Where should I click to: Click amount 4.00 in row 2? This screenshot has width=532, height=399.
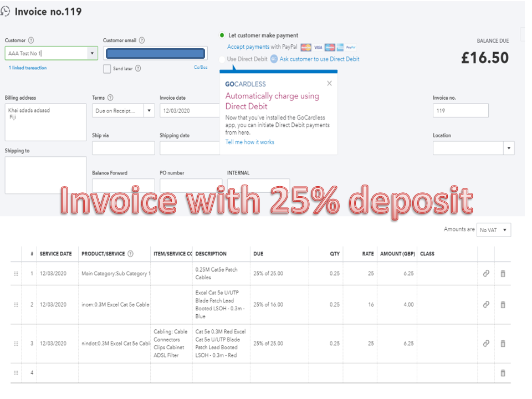coord(408,305)
